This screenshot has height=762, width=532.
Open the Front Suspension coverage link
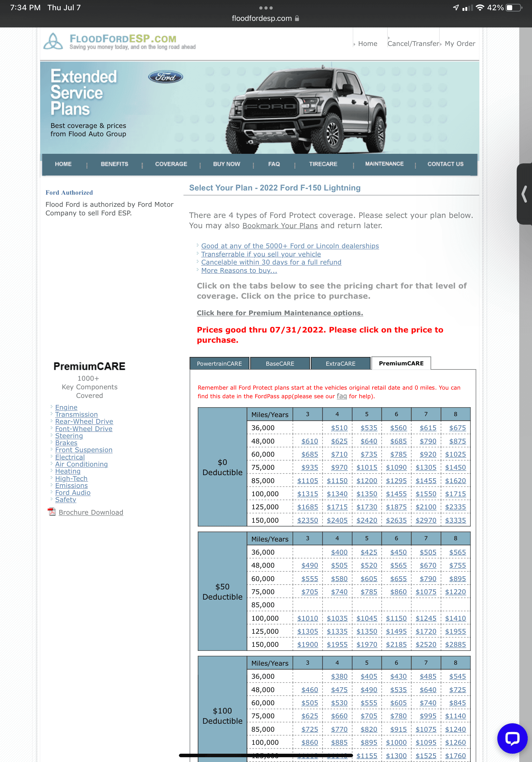[84, 450]
